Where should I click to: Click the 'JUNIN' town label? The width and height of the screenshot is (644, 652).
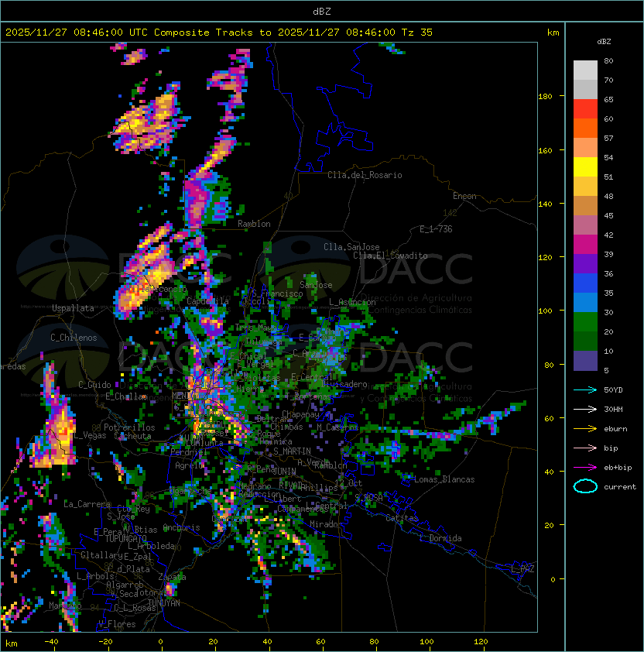tap(284, 471)
